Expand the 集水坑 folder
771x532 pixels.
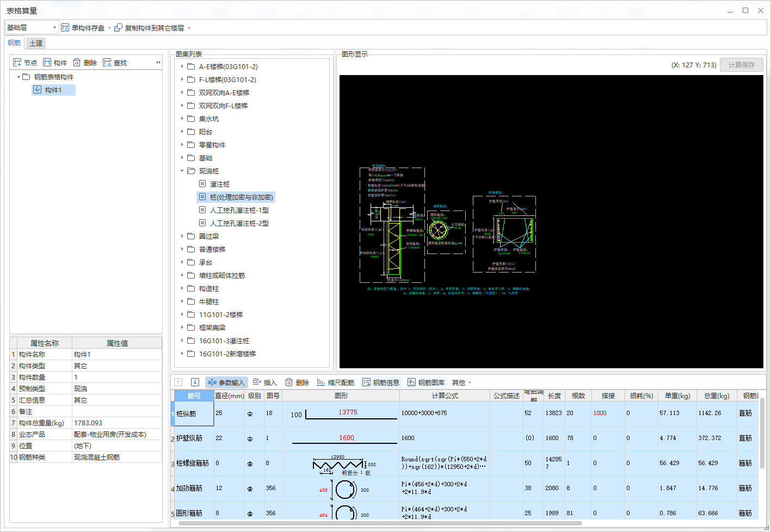click(182, 119)
